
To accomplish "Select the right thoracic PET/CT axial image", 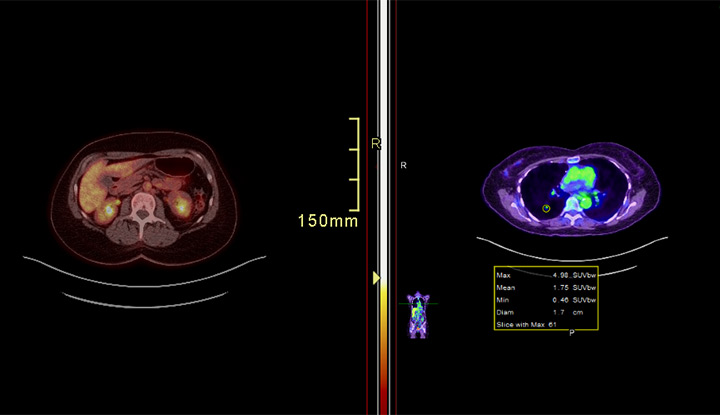I will pos(571,189).
